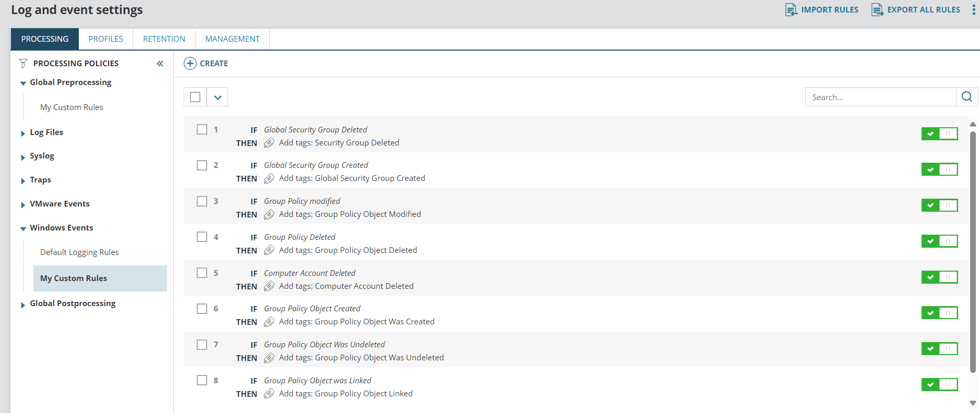
Task: Disable the Global Security Group Deleted rule toggle
Action: click(939, 133)
